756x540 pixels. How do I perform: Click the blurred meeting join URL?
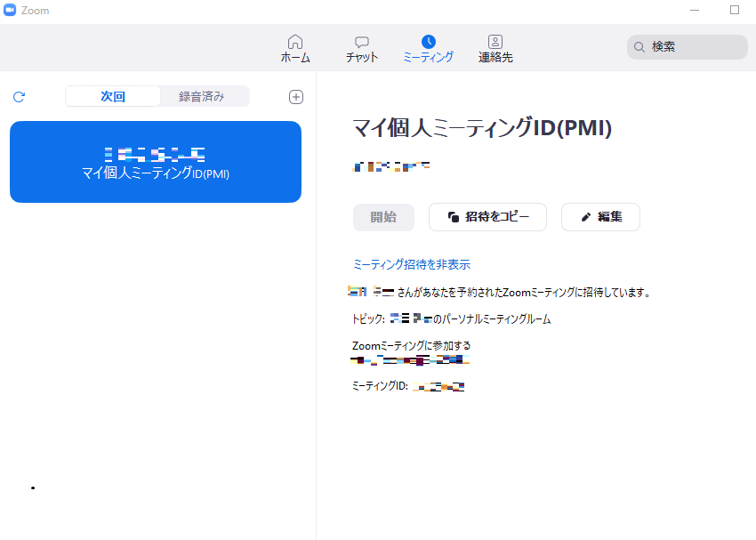pyautogui.click(x=410, y=359)
